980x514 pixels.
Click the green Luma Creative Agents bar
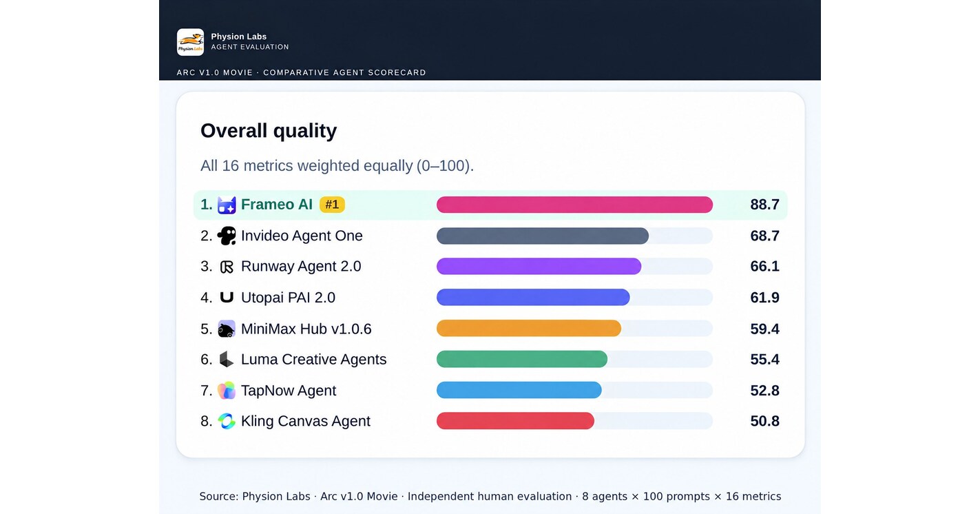point(522,359)
